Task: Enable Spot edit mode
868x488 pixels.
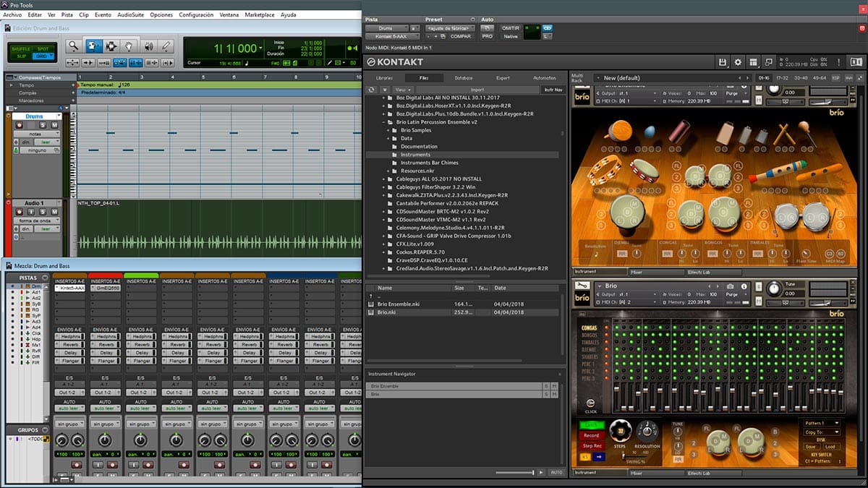Action: point(42,48)
